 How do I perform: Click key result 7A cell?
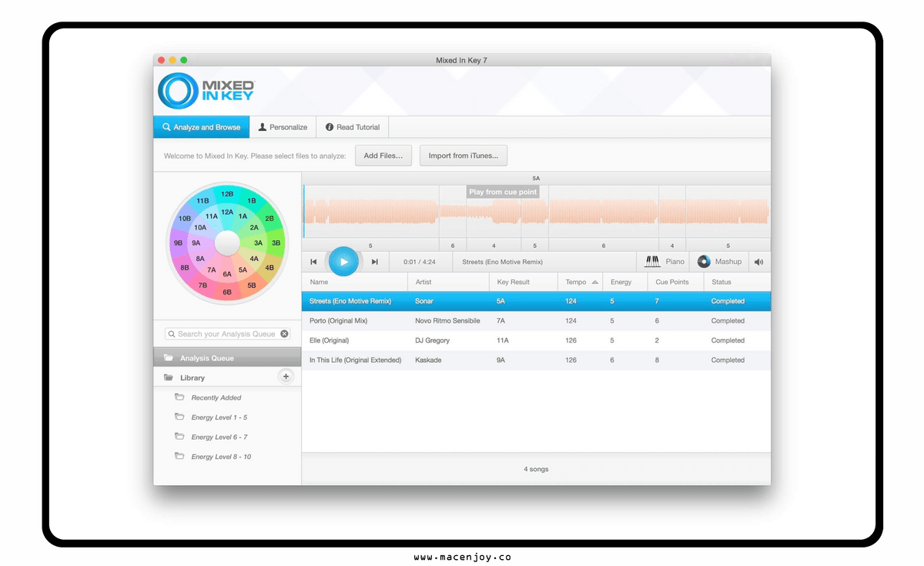501,321
